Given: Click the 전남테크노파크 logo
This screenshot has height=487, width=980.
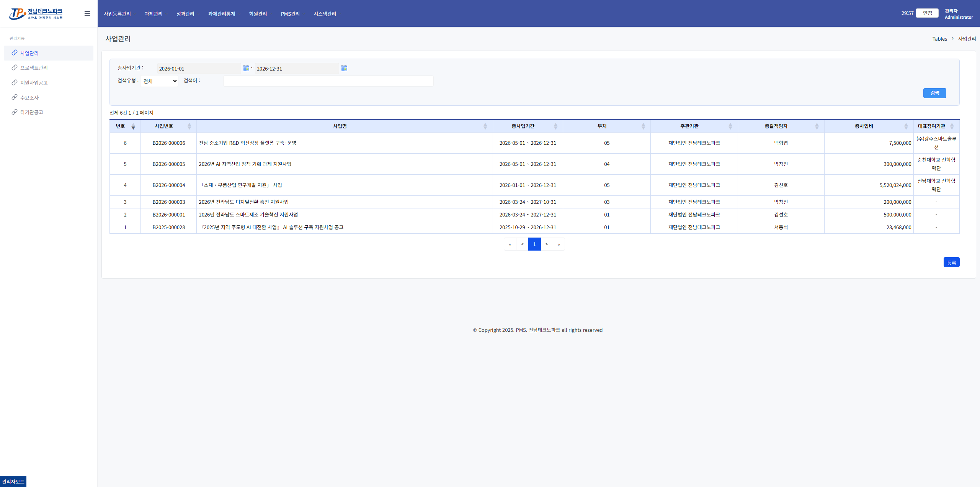Looking at the screenshot, I should tap(36, 14).
